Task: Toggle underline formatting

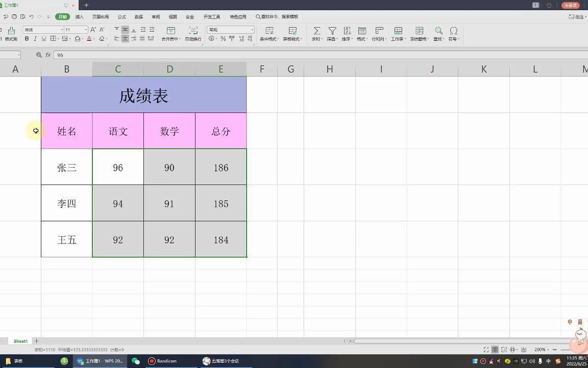Action: (44, 39)
